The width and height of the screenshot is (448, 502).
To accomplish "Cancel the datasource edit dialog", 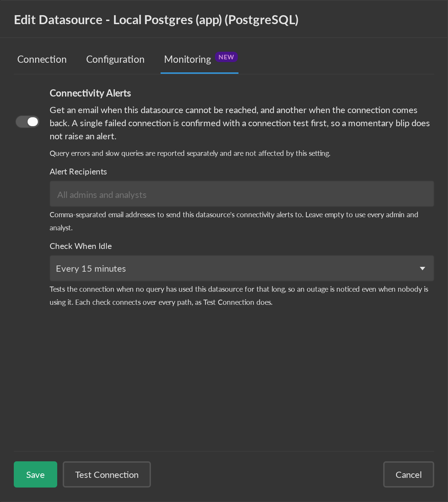I will coord(409,474).
